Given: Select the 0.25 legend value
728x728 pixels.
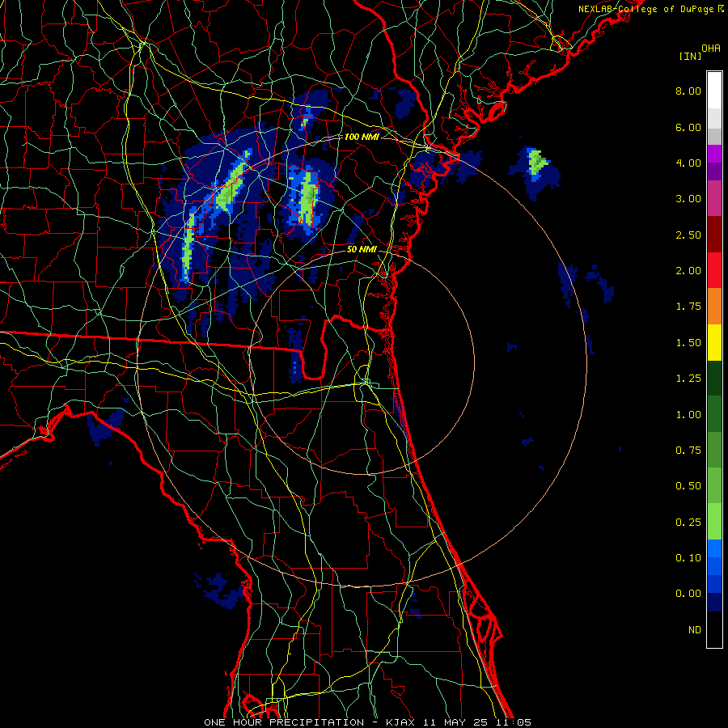Looking at the screenshot, I should coord(688,523).
